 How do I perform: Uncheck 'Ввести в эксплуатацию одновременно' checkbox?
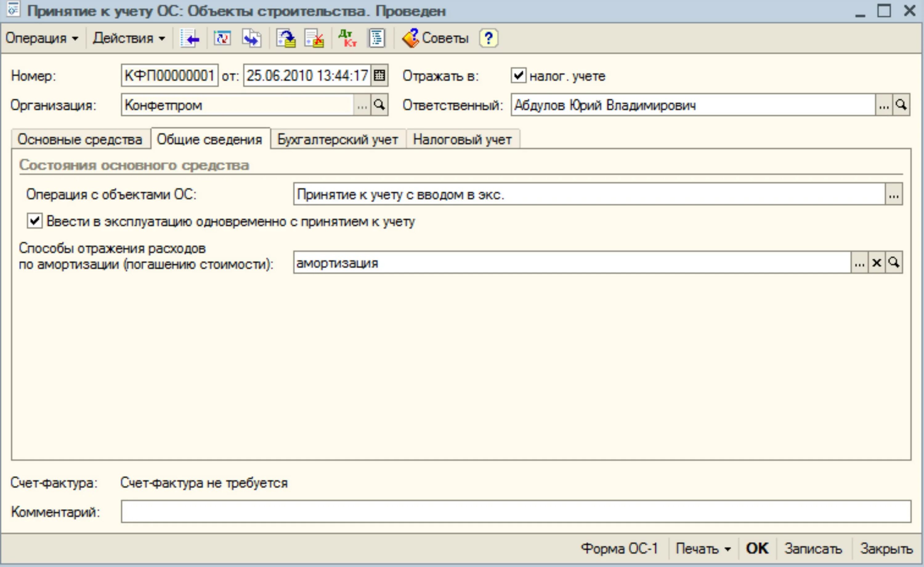(34, 221)
